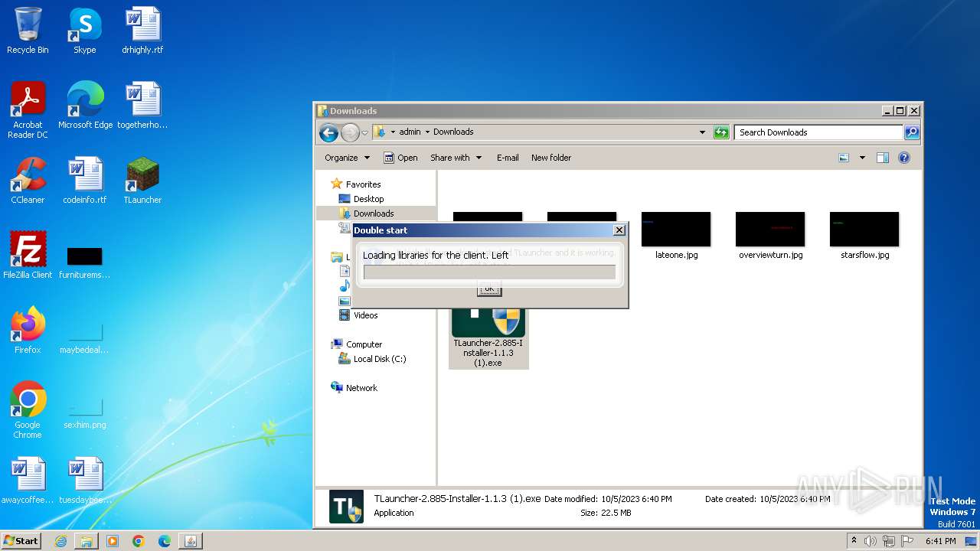Select Network in the navigation pane
This screenshot has height=551, width=980.
click(x=361, y=388)
